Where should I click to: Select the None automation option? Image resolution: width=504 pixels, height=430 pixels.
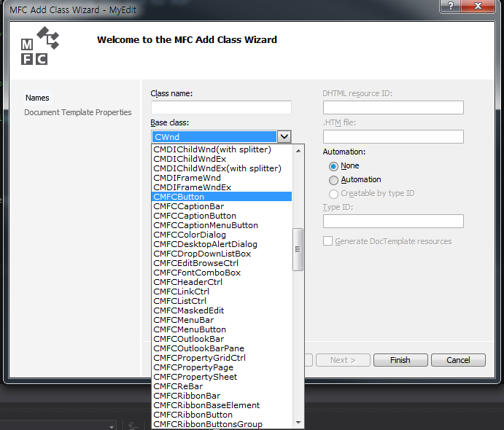333,166
